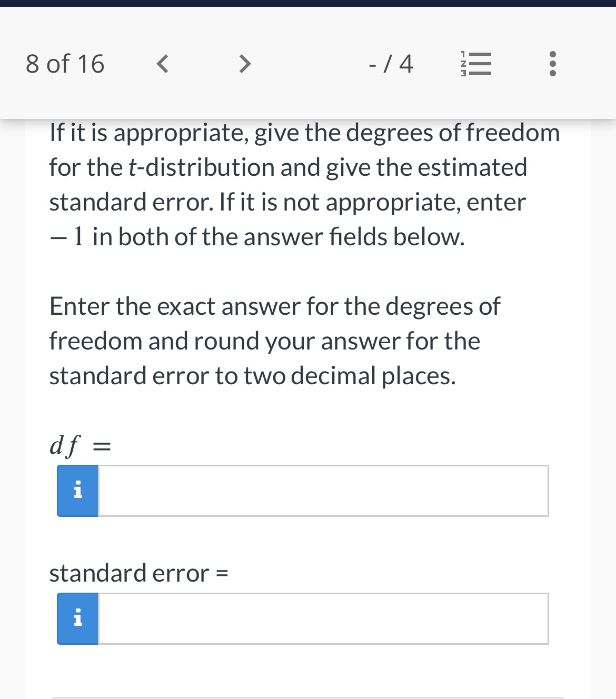Select the right navigation chevron
The height and width of the screenshot is (699, 616).
[244, 64]
